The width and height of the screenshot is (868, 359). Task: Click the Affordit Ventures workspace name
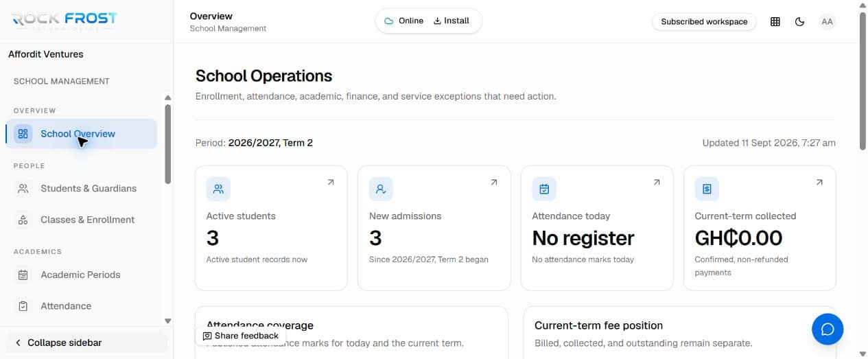pos(45,54)
